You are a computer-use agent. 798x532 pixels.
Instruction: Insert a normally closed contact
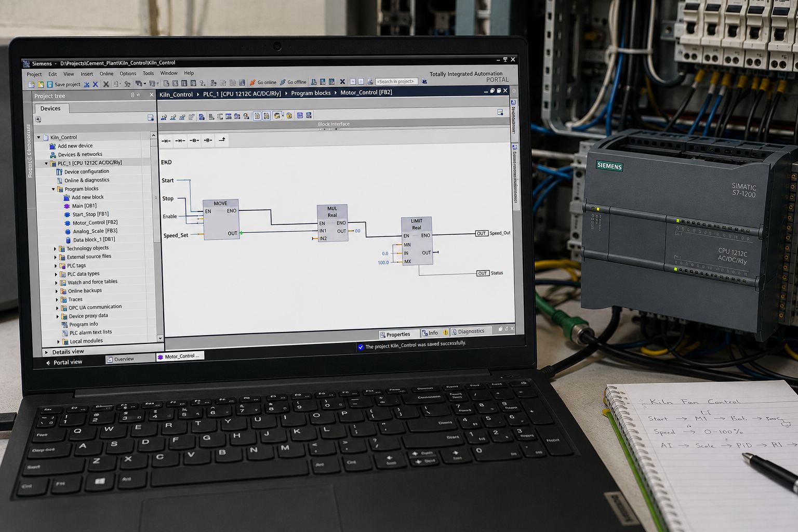click(180, 141)
